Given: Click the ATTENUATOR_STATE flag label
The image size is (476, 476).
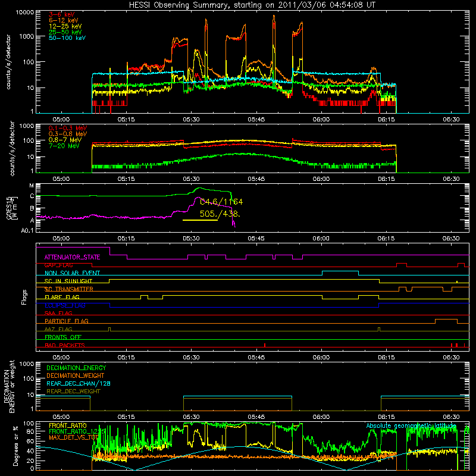Looking at the screenshot, I should tap(72, 258).
